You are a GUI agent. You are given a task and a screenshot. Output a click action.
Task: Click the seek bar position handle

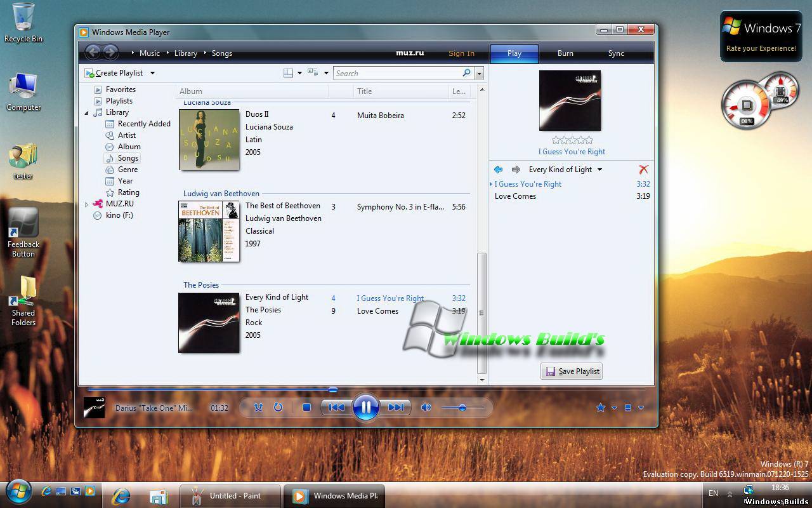point(333,389)
